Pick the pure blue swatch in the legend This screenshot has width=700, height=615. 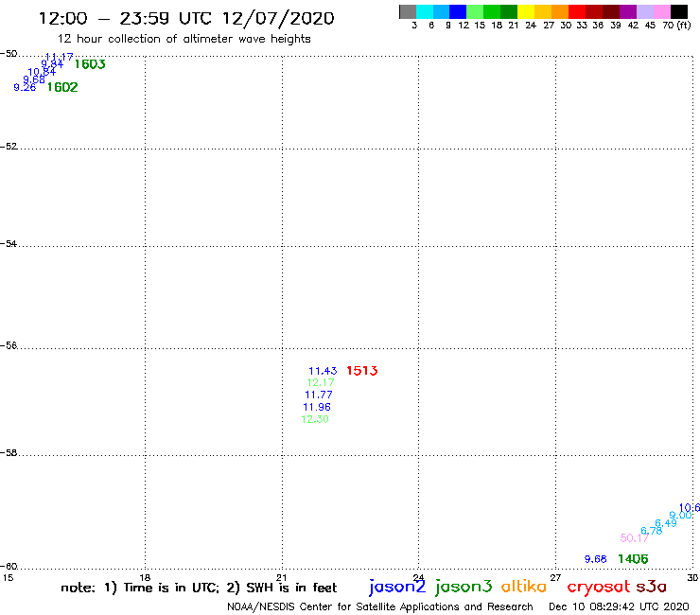point(459,11)
